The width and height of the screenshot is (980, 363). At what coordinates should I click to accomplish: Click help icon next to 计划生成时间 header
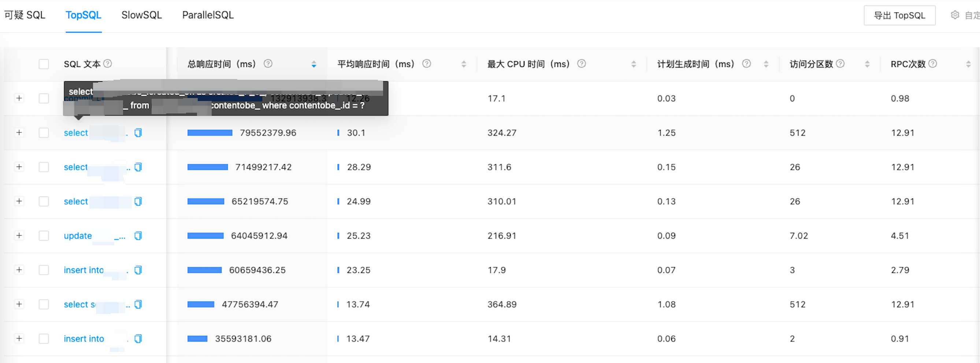coord(746,63)
